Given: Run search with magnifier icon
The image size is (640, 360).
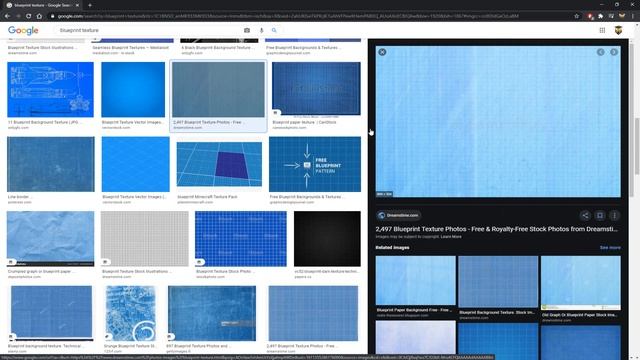Looking at the screenshot, I should tap(274, 30).
